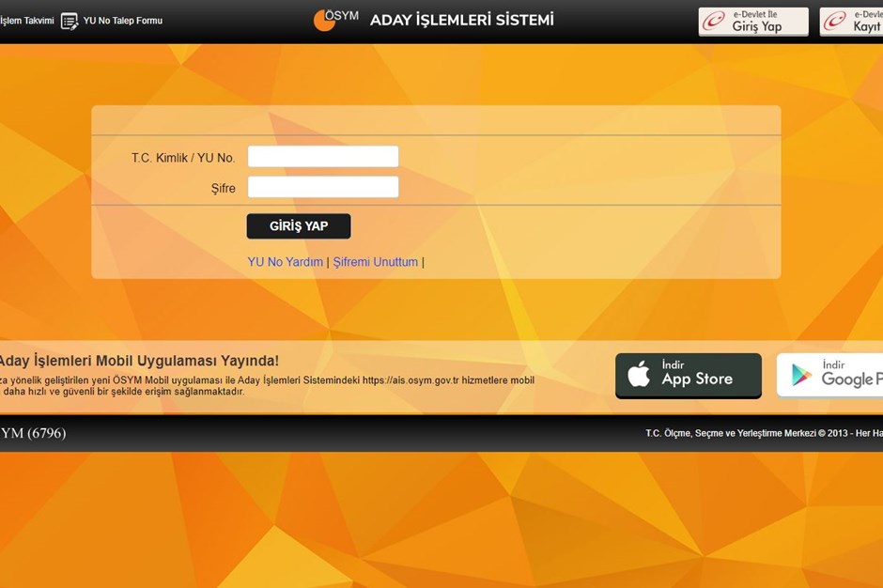Click the e-Devlet ile Giriş Yap button
This screenshot has width=883, height=588.
click(x=753, y=22)
